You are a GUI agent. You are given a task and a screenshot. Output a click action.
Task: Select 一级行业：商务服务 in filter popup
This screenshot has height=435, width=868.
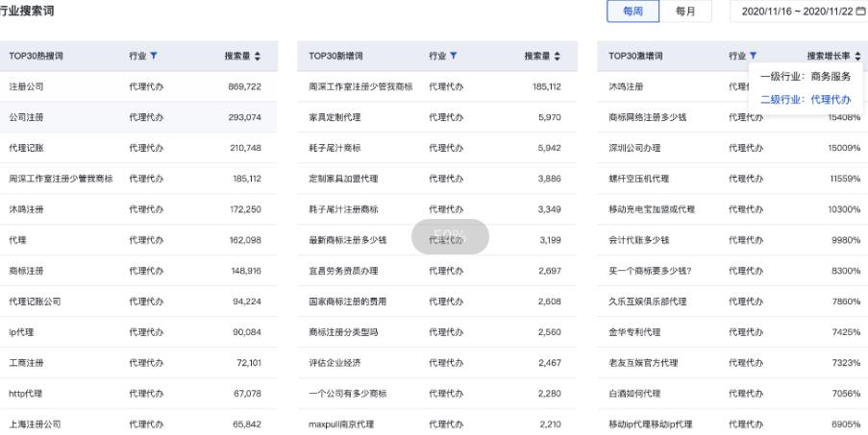[x=805, y=77]
